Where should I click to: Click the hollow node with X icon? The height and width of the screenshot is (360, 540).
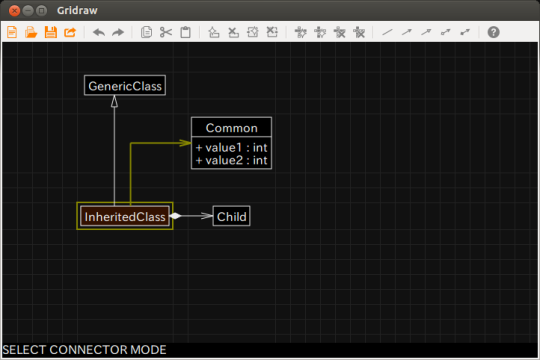click(x=340, y=32)
